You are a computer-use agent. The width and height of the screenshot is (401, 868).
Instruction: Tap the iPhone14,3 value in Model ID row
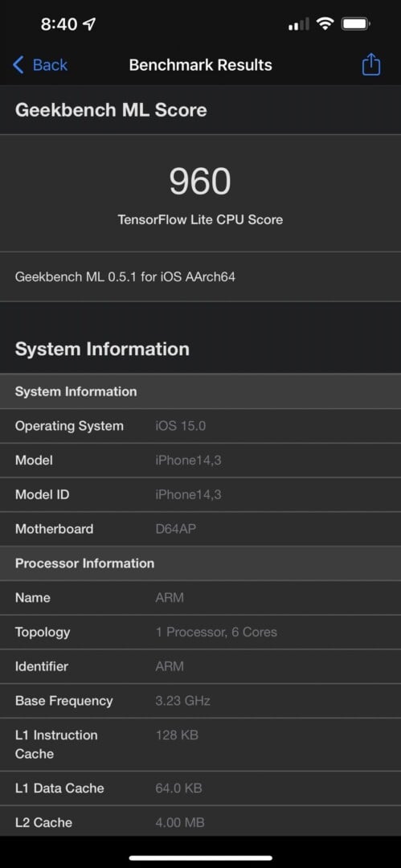pyautogui.click(x=188, y=494)
